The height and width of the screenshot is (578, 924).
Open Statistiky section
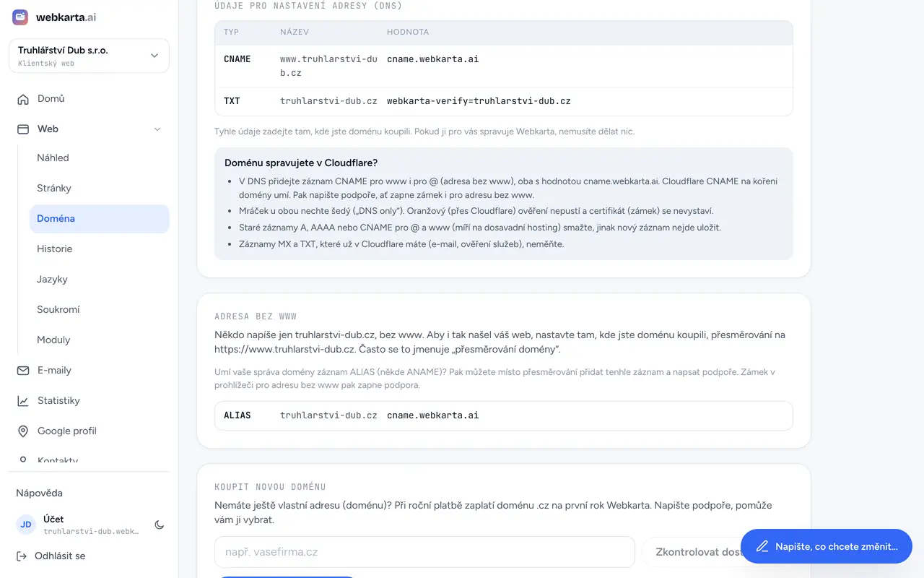[89, 401]
